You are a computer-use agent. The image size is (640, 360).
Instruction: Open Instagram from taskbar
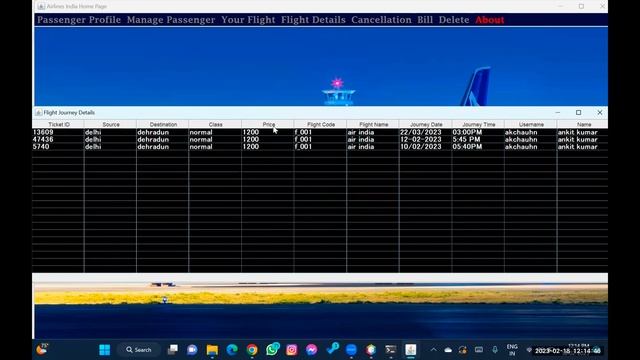click(291, 350)
